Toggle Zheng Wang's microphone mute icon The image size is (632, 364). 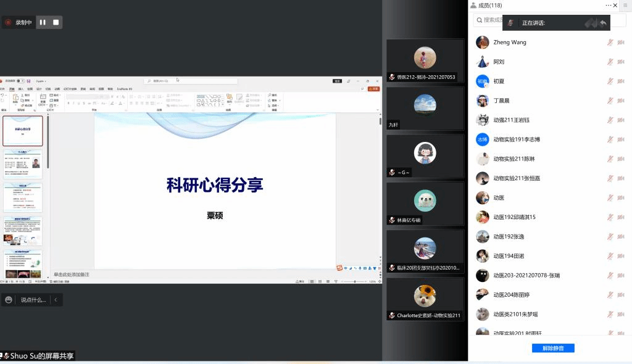point(610,43)
